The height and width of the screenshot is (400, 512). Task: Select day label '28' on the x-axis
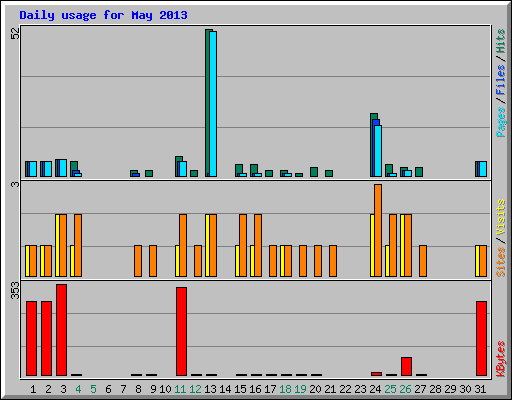coord(435,389)
